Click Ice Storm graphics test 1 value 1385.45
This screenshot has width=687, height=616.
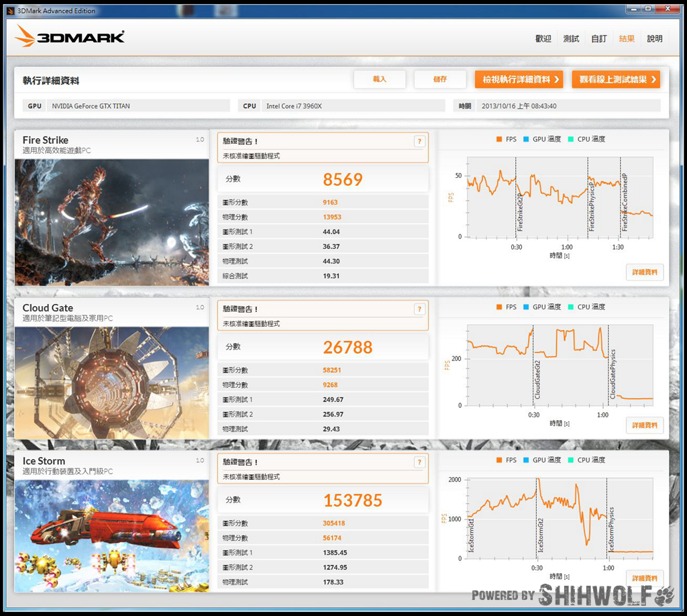tap(335, 552)
